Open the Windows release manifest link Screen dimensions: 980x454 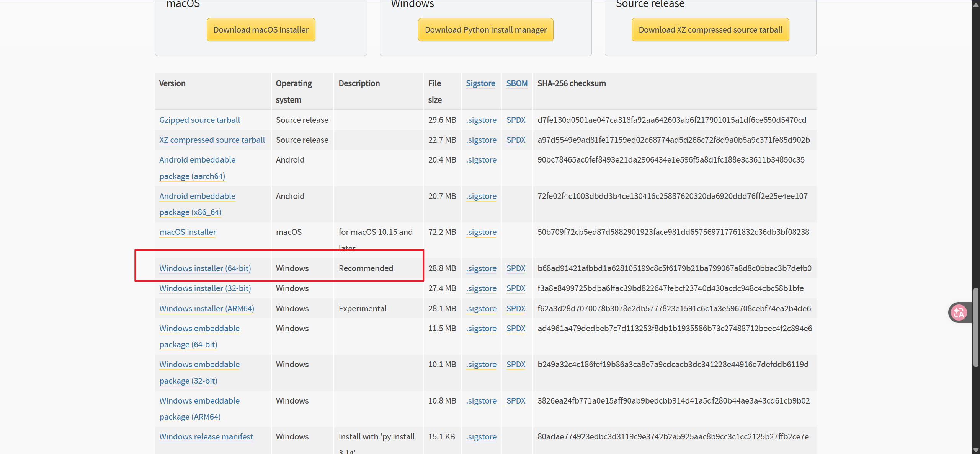click(x=206, y=437)
